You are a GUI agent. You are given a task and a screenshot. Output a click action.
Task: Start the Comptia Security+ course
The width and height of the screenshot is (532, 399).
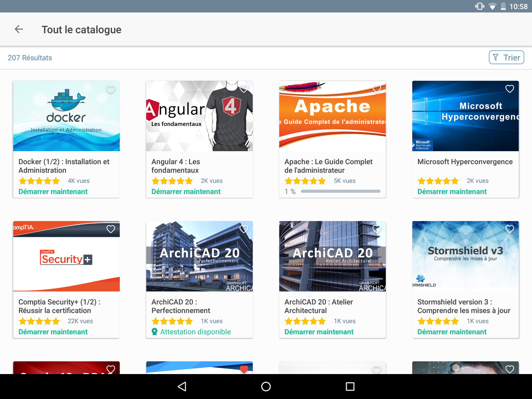53,332
